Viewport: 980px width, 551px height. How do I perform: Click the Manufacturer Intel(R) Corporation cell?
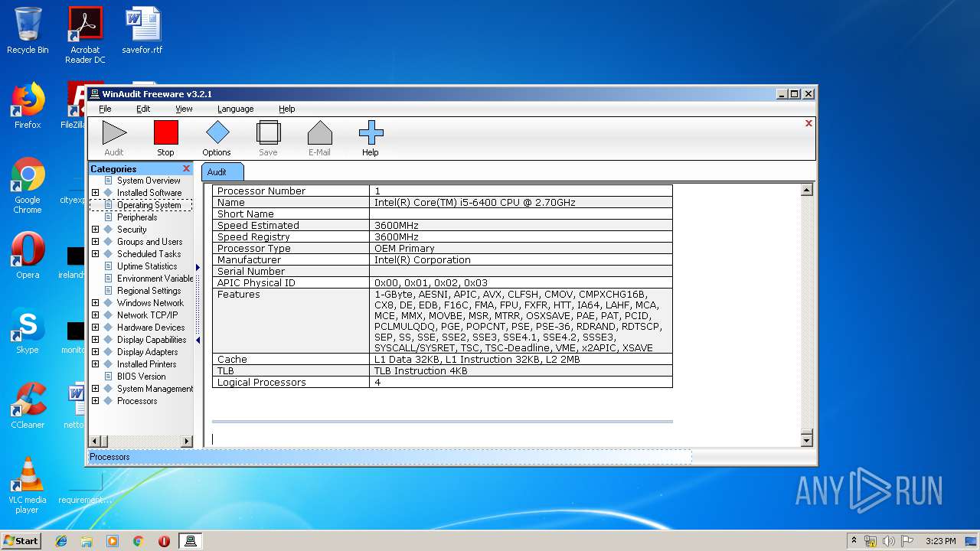pos(521,260)
